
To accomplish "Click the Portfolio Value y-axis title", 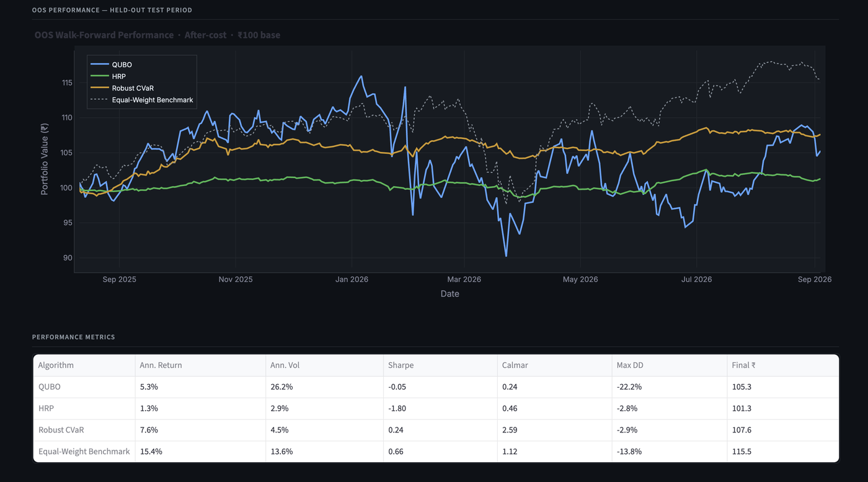I will coord(45,159).
